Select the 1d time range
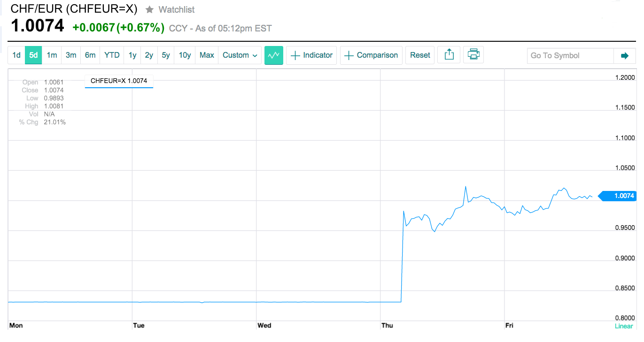 click(16, 55)
